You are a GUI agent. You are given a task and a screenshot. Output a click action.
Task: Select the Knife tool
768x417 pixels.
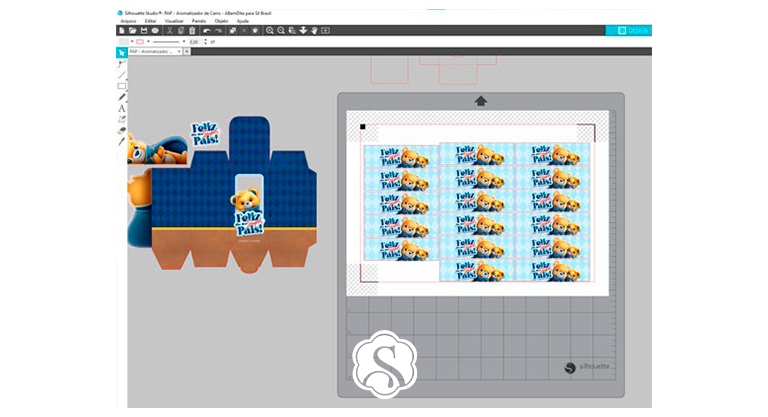click(x=121, y=142)
